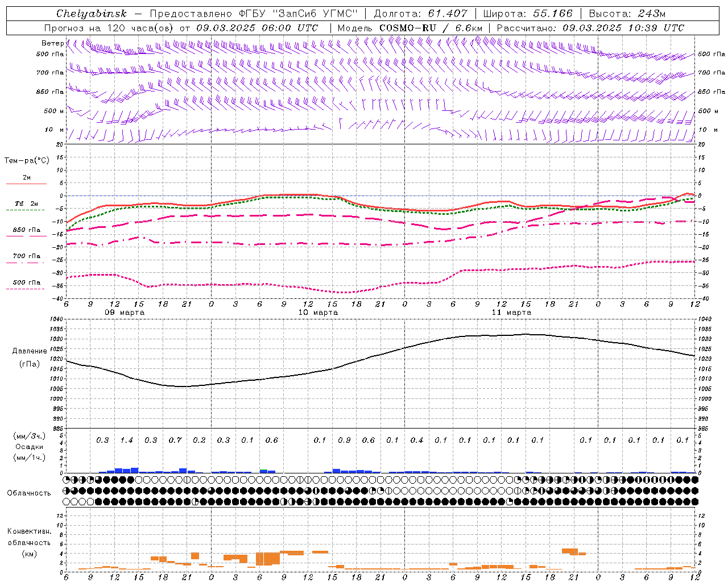Click the '985' tick on the right pressure axis
The width and height of the screenshot is (728, 582).
click(705, 429)
